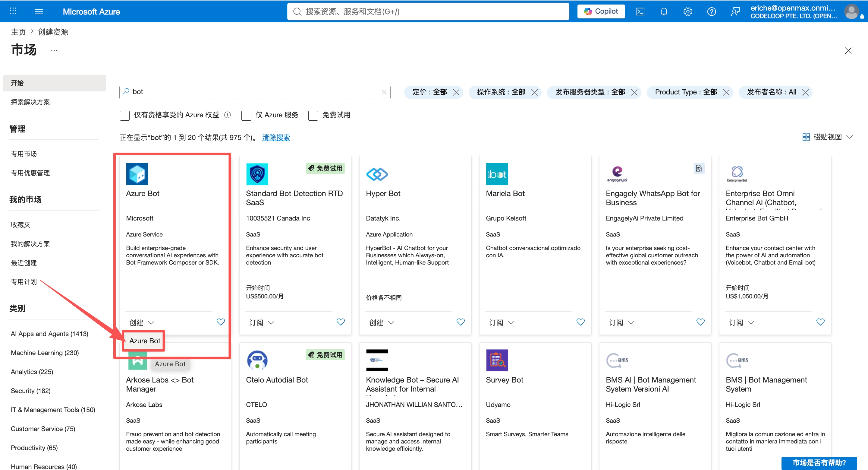Close the 市场 blade
This screenshot has height=470, width=868.
pos(848,51)
